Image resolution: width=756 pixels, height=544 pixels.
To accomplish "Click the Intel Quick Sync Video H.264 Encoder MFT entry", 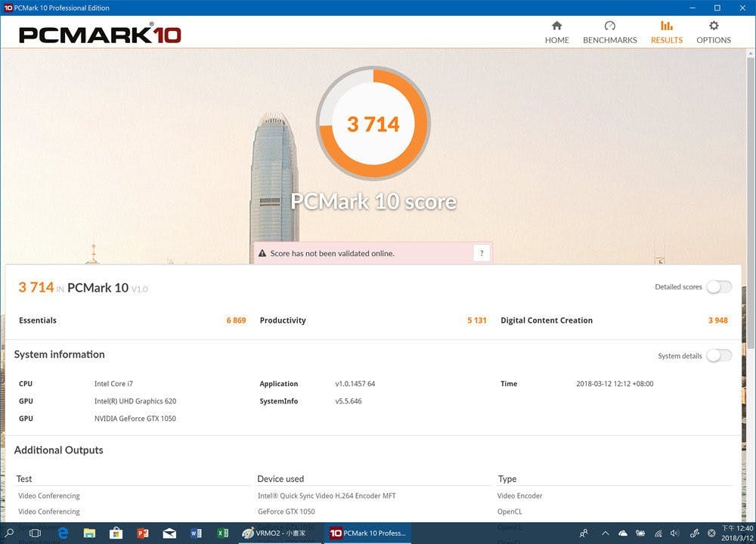I will 327,496.
